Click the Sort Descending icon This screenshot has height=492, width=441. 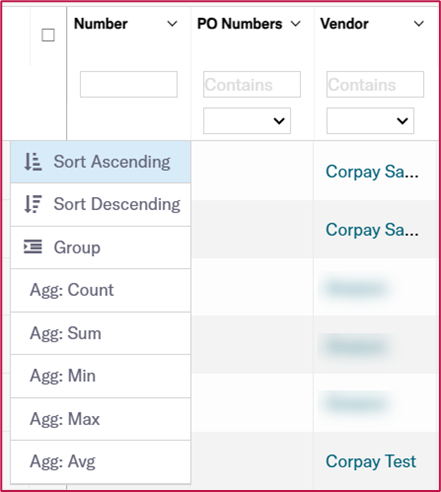click(x=33, y=204)
